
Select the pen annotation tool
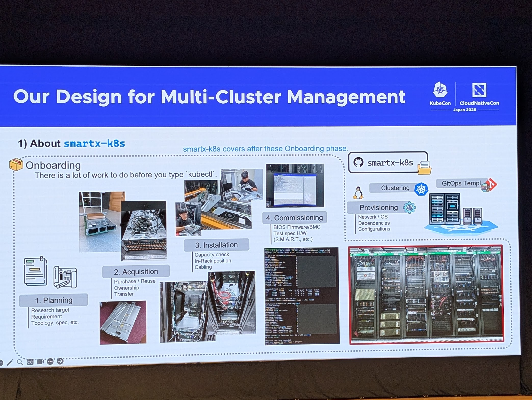click(x=10, y=362)
